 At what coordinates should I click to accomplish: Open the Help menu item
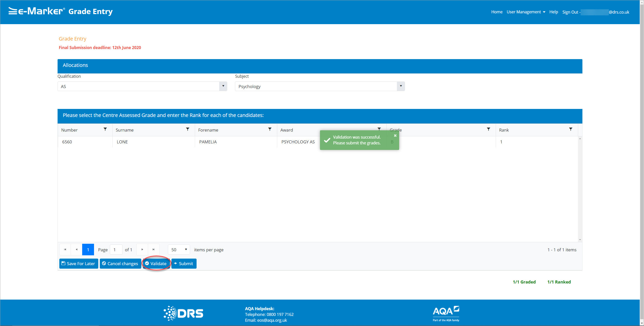tap(554, 12)
